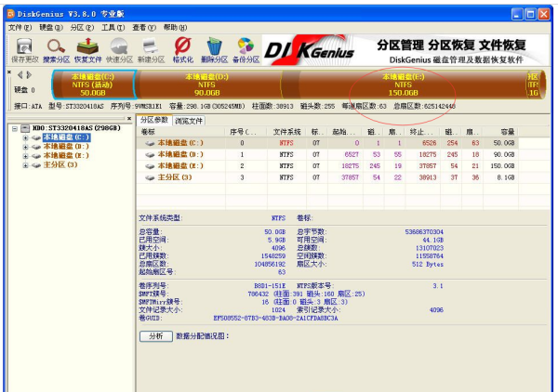Open the 工具(T) menu
The height and width of the screenshot is (392, 558).
(113, 27)
